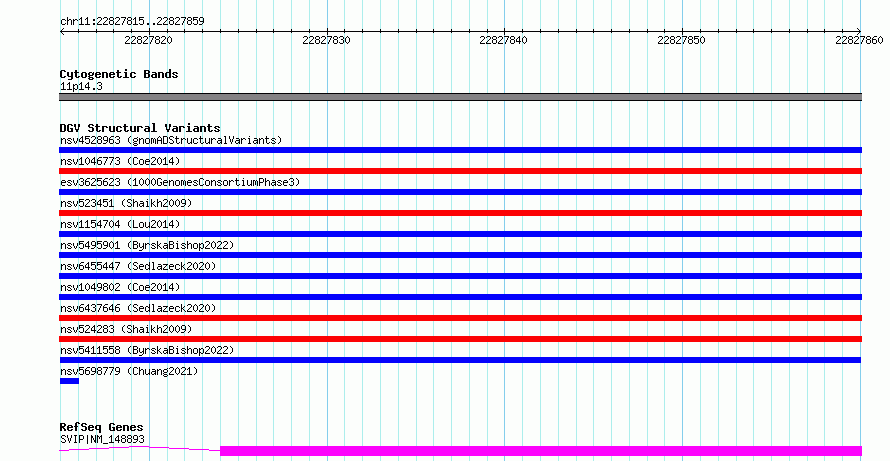Open the RefSeq Genes track title
Viewport: 890px width, 461px height.
[101, 427]
